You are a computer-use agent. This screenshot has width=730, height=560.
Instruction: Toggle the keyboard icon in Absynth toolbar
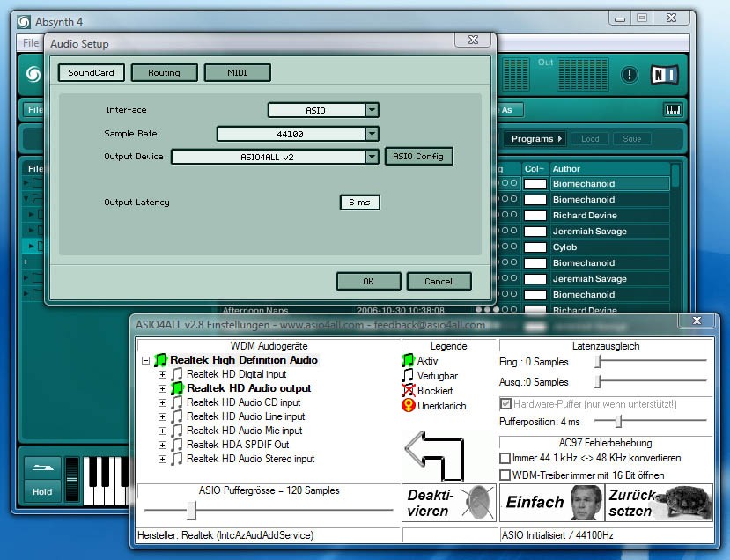click(673, 110)
